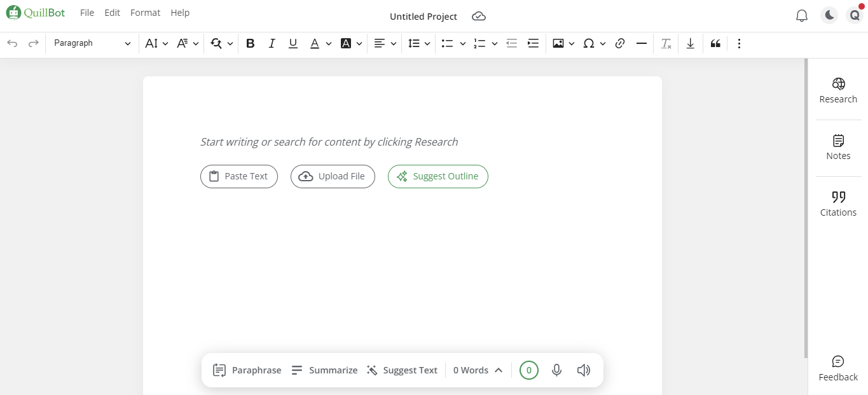Toggle italic formatting
868x395 pixels.
pos(272,43)
